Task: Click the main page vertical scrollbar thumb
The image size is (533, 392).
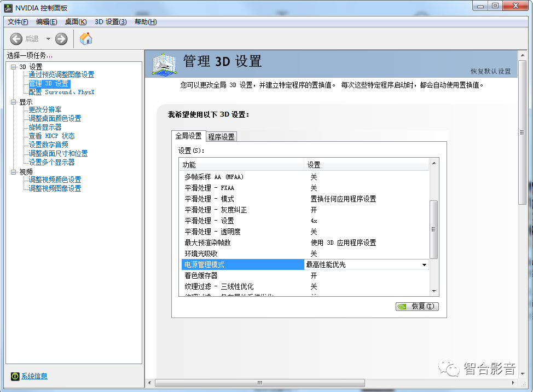Action: coord(523,132)
